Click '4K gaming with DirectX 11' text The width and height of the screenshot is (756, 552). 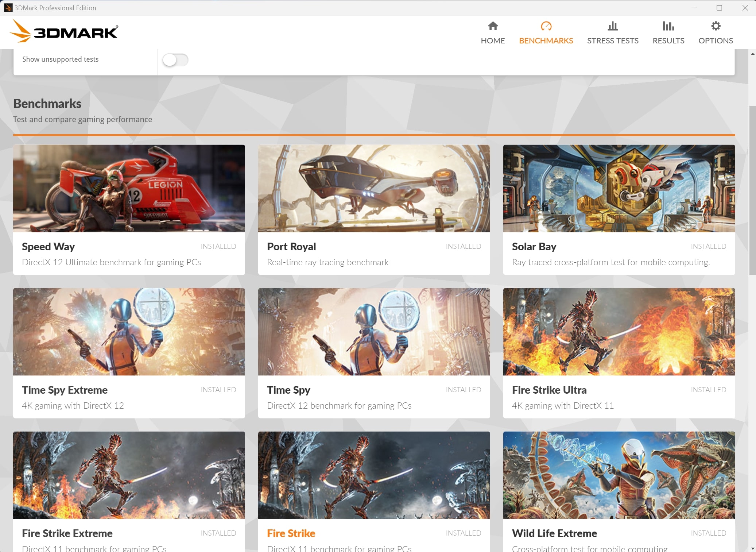[x=563, y=406]
